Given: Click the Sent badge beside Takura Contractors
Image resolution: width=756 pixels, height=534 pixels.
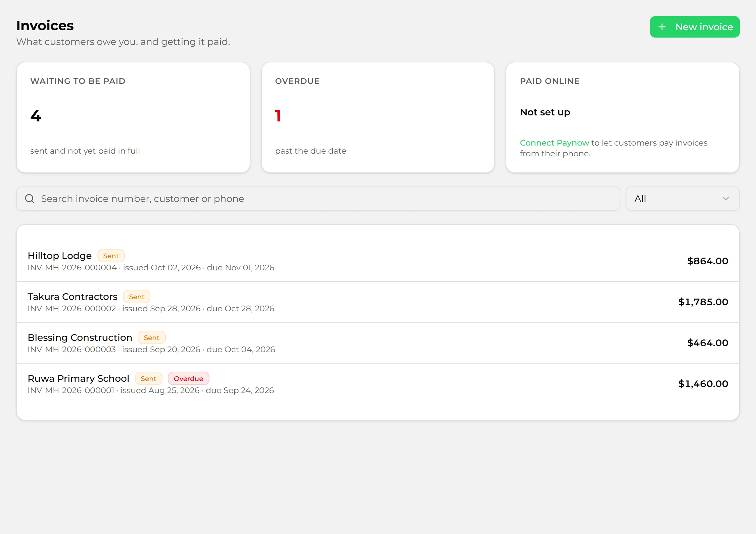Looking at the screenshot, I should pyautogui.click(x=136, y=297).
